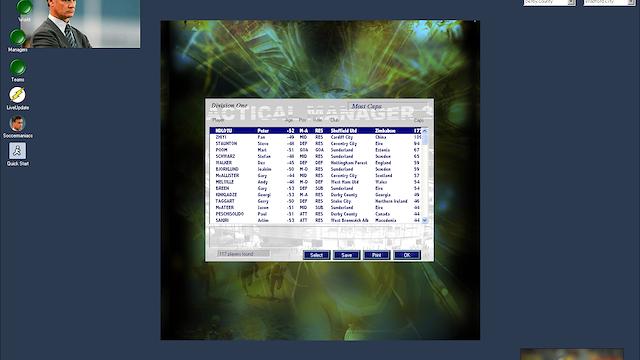Select the TAGGART Gerry row
This screenshot has height=360, width=640.
pos(316,201)
